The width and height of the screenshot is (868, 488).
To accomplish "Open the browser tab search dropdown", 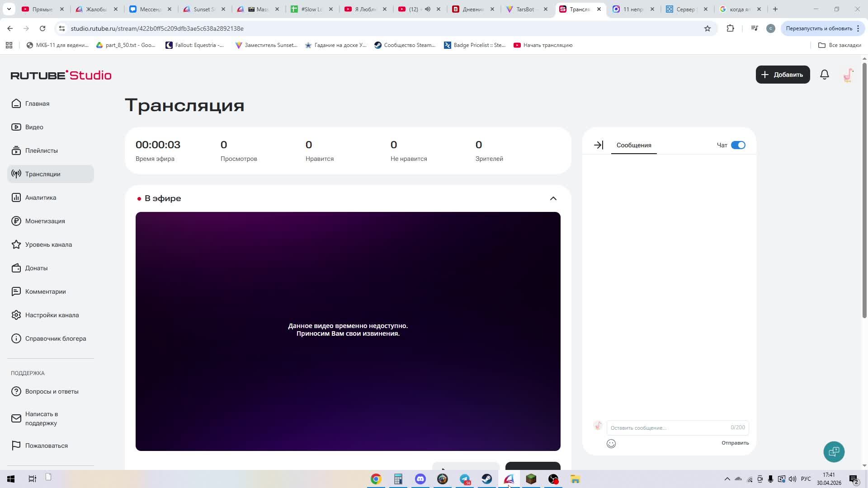I will 9,9.
